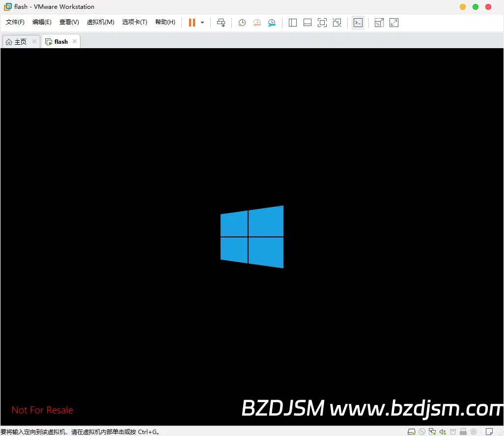Toggle the library sidebar panel
This screenshot has width=504, height=436.
click(293, 23)
